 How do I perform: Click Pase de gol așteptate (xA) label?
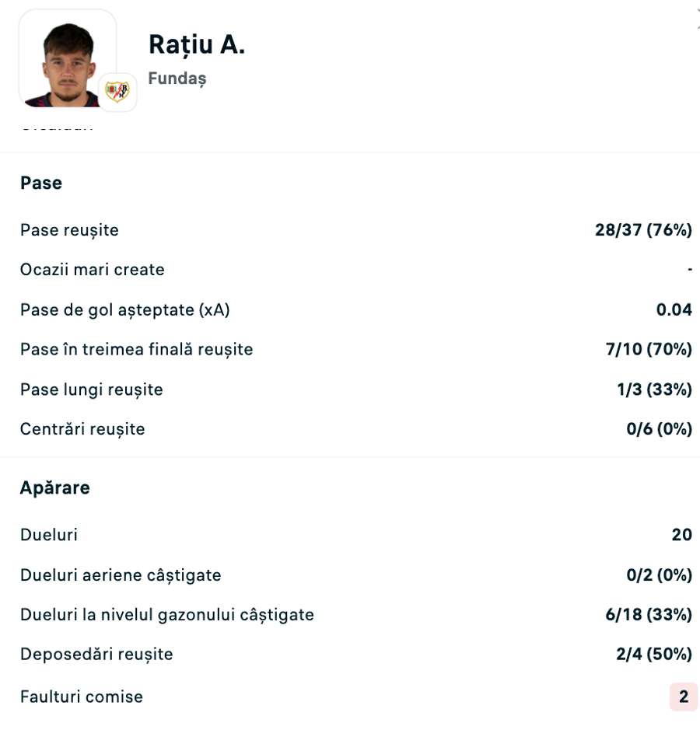tap(125, 309)
